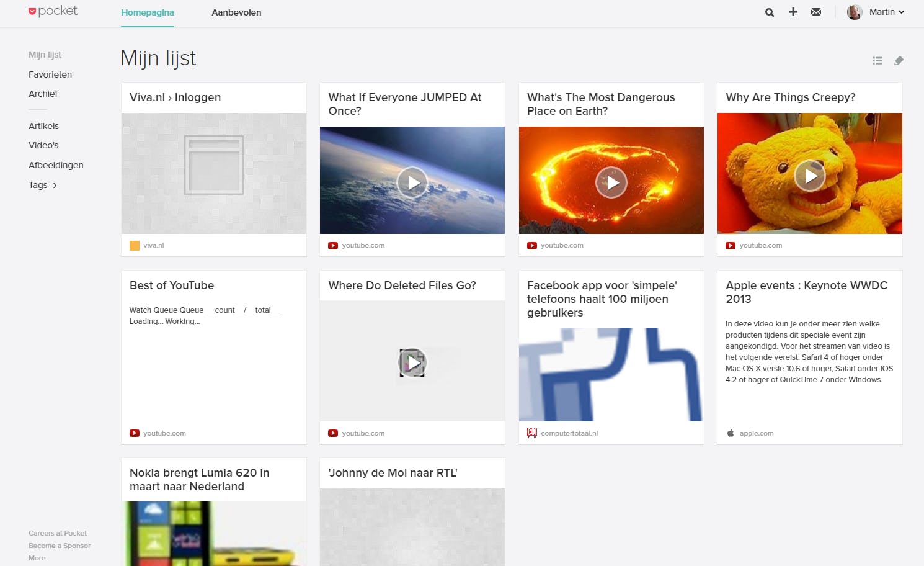Filter by Artikels
This screenshot has width=924, height=566.
click(x=43, y=126)
